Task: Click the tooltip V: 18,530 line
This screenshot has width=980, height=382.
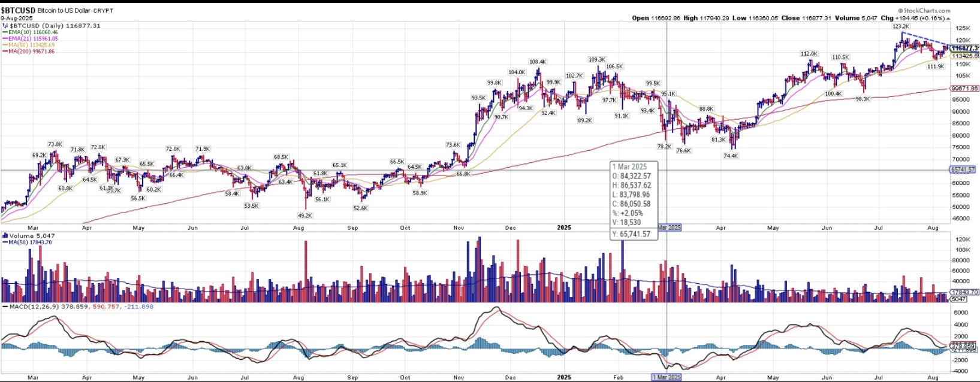Action: 626,223
